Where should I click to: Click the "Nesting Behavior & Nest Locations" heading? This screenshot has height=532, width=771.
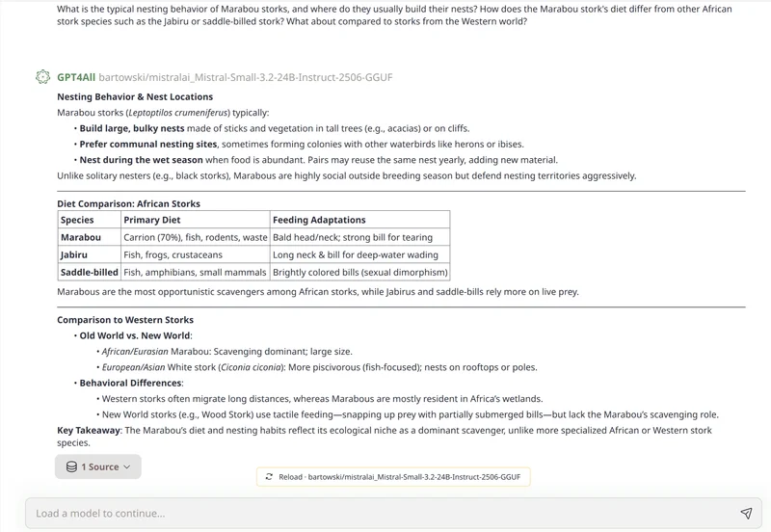pos(135,97)
